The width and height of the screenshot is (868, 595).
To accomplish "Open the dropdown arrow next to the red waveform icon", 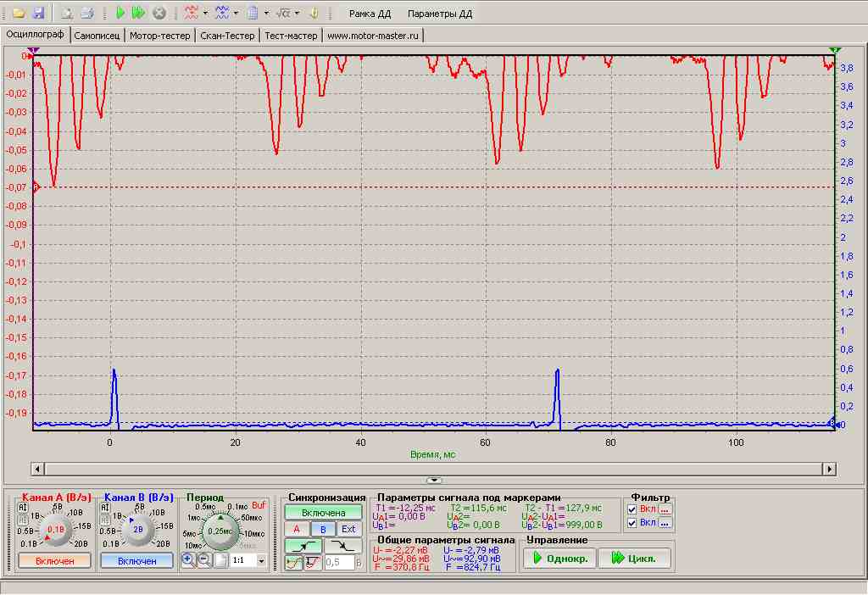I will point(206,14).
